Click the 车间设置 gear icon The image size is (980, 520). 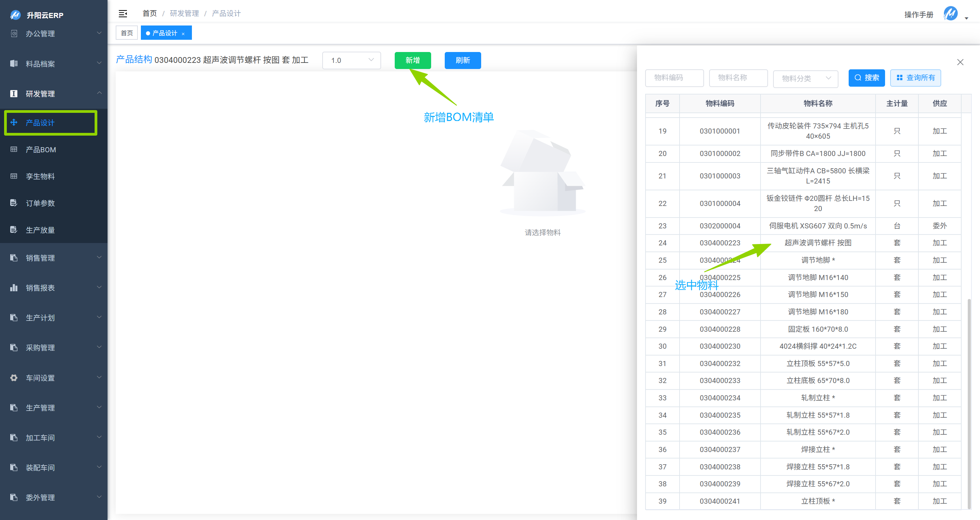[x=14, y=378]
